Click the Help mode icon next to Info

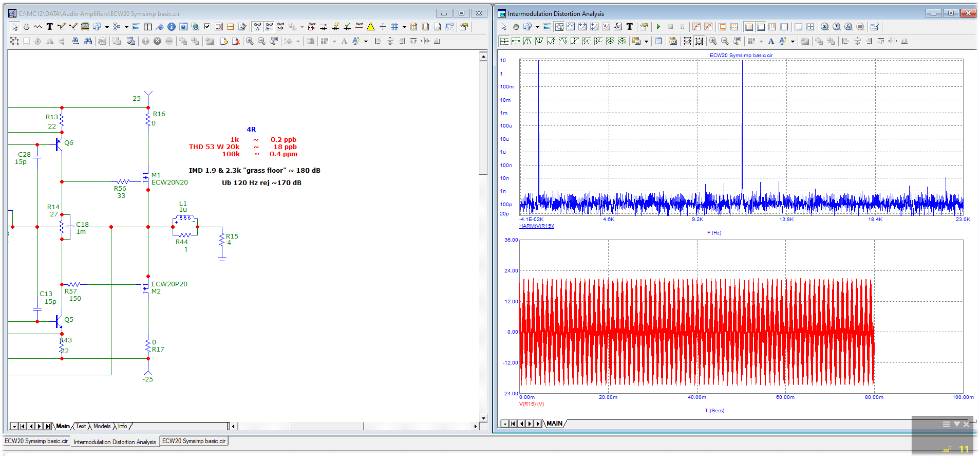[183, 27]
